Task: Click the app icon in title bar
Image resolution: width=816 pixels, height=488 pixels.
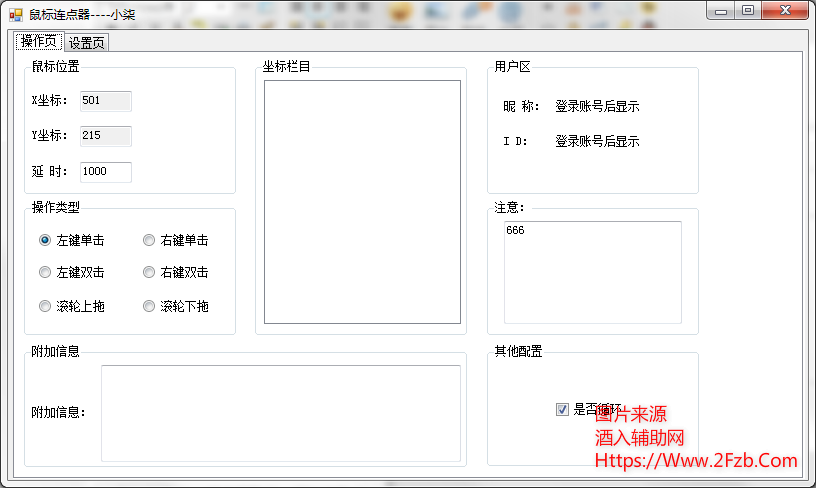Action: pyautogui.click(x=16, y=15)
